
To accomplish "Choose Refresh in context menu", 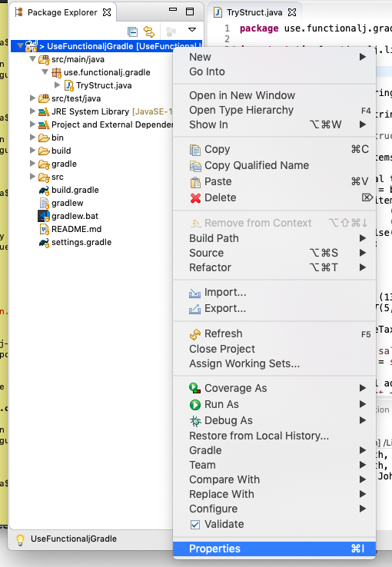I will click(x=274, y=333).
